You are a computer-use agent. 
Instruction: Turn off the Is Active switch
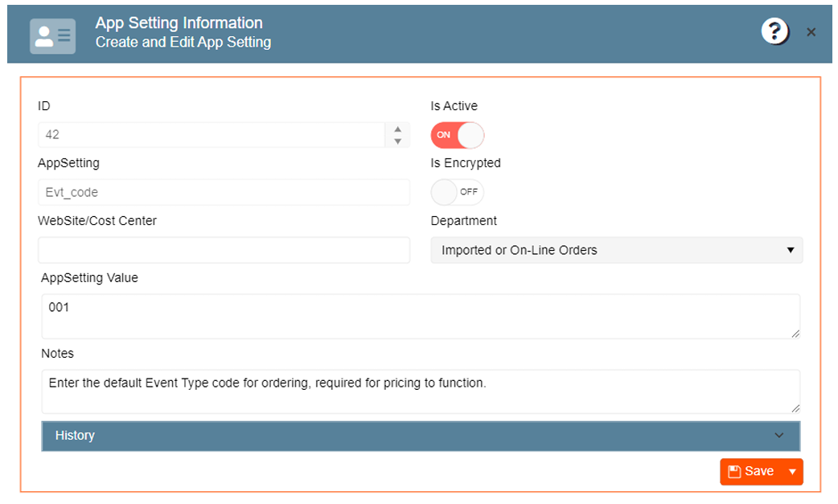point(458,135)
